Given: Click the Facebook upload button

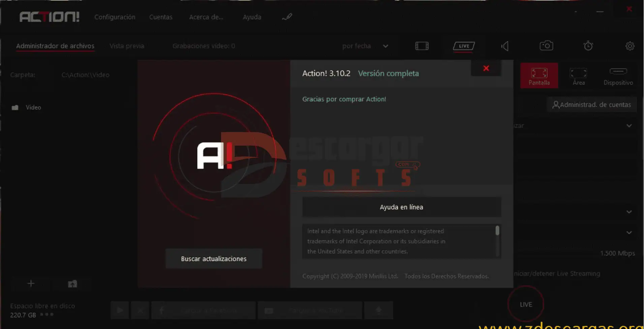Looking at the screenshot, I should [x=203, y=310].
